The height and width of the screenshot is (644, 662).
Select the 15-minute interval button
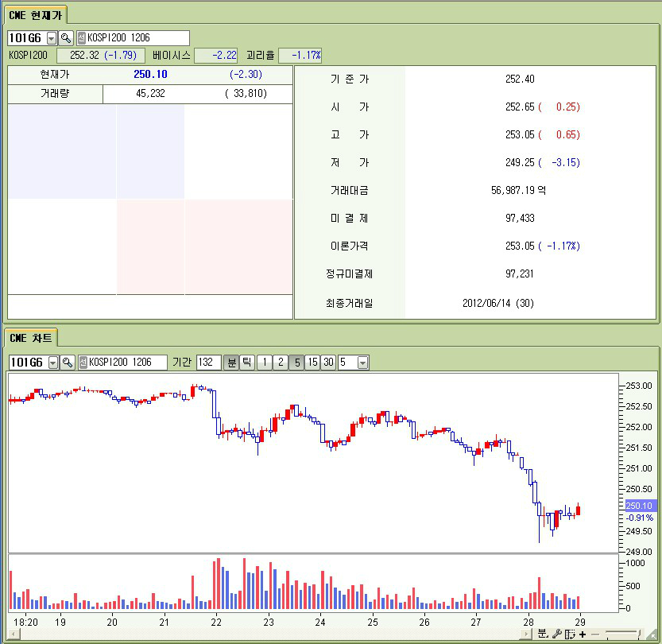click(x=312, y=363)
